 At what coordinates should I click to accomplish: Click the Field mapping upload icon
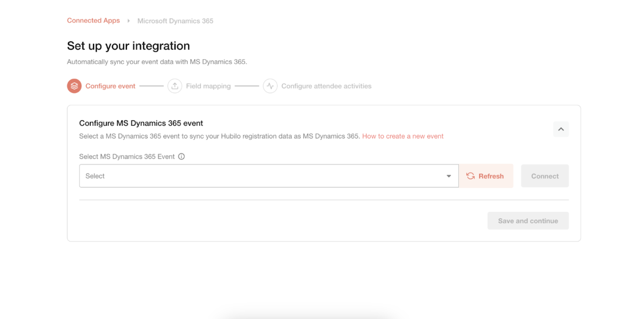click(175, 86)
